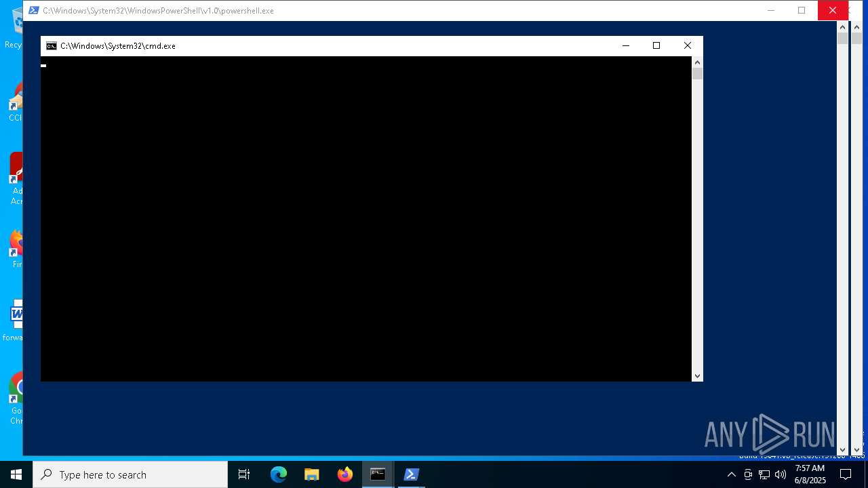Click cmd.exe scrollbar down arrow
The height and width of the screenshot is (488, 868).
(697, 376)
